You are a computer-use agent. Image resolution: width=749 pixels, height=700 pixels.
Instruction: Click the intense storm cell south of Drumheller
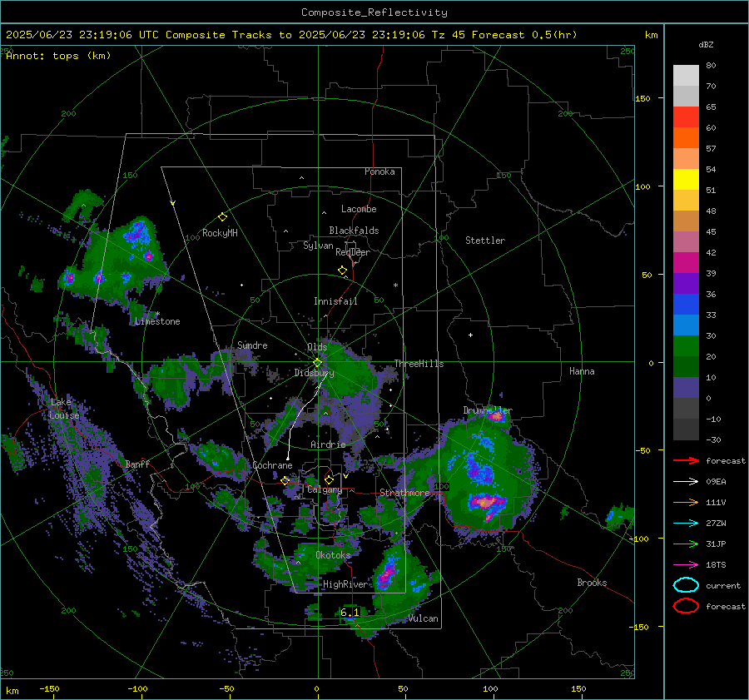[x=486, y=503]
